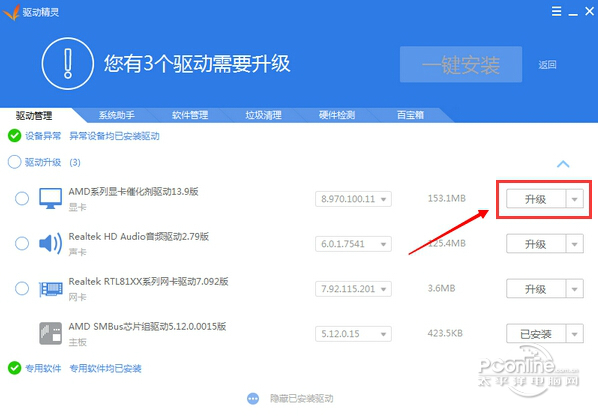
Task: Click the speaker icon for Realtek HD Audio
Action: pos(50,243)
